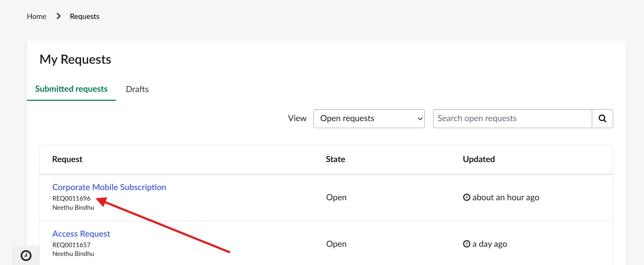The height and width of the screenshot is (265, 644).
Task: Click the clock icon beside 'about an hour ago'
Action: click(466, 197)
